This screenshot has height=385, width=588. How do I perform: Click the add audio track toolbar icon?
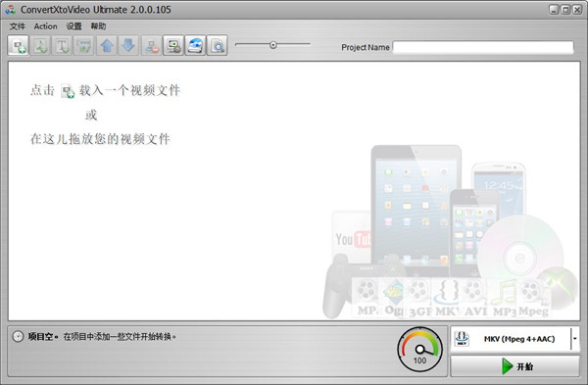40,46
